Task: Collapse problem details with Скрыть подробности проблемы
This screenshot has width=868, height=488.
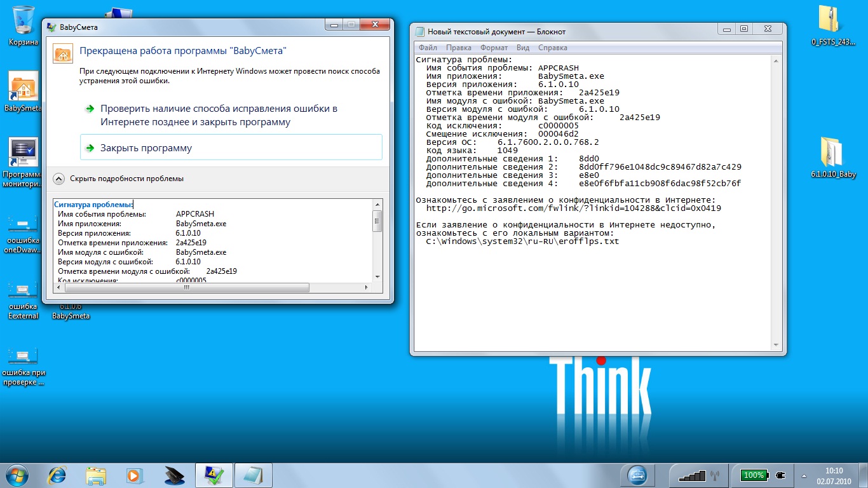Action: pyautogui.click(x=119, y=179)
